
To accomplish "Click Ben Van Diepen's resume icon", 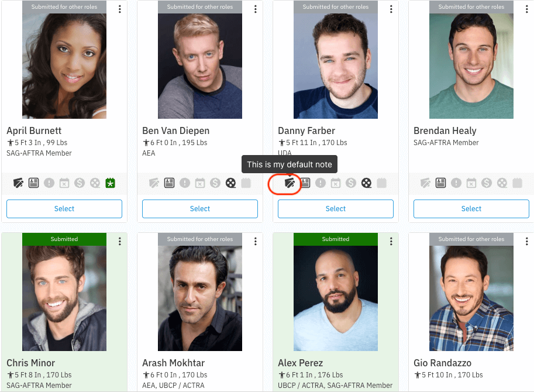I will pos(170,183).
